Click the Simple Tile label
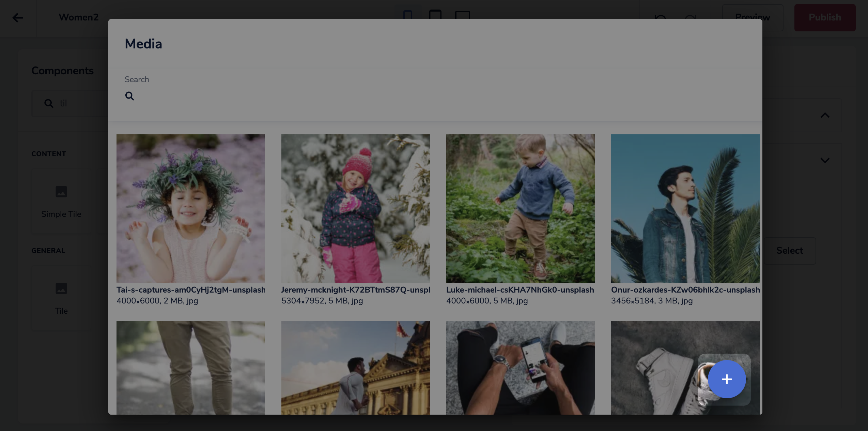This screenshot has height=431, width=868. [61, 214]
